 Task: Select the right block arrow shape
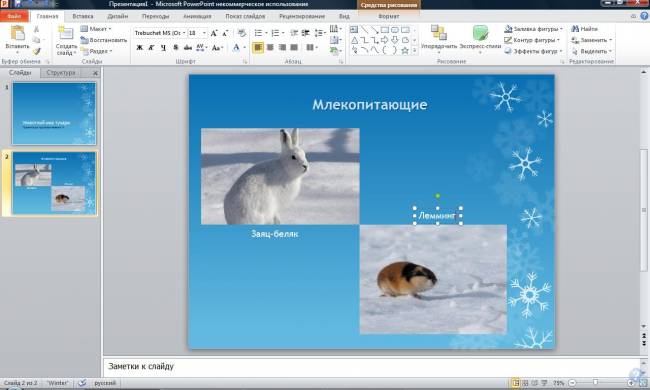tap(385, 40)
